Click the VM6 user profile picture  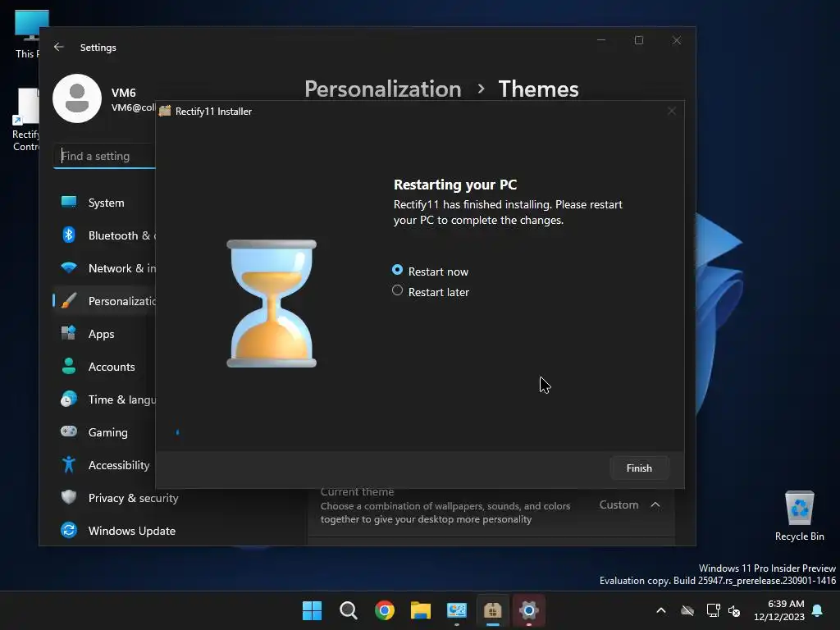77,98
